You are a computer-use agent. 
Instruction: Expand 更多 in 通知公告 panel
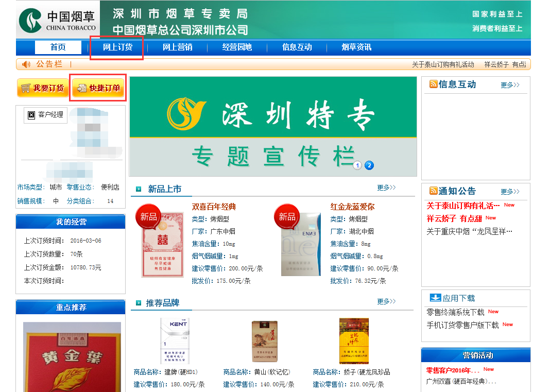point(510,192)
